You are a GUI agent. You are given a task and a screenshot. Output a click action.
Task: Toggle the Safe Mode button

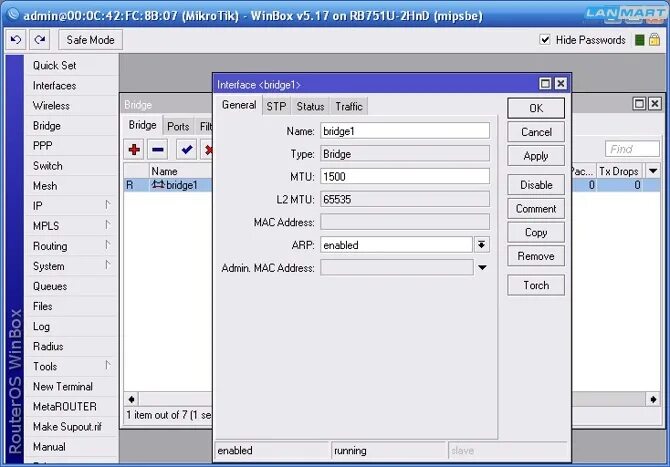[x=90, y=40]
